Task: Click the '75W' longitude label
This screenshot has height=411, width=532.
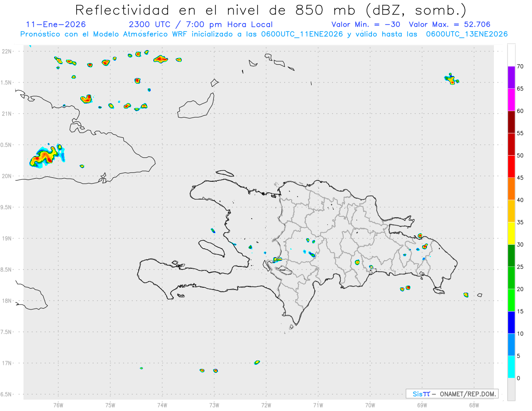Action: point(110,405)
